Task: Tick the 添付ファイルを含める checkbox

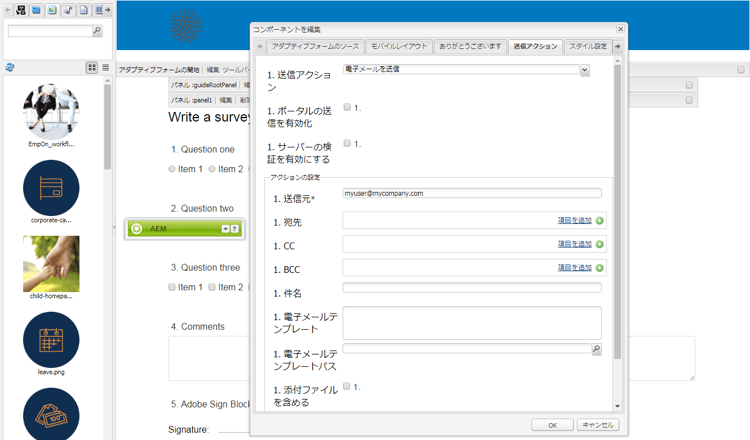Action: (x=347, y=386)
